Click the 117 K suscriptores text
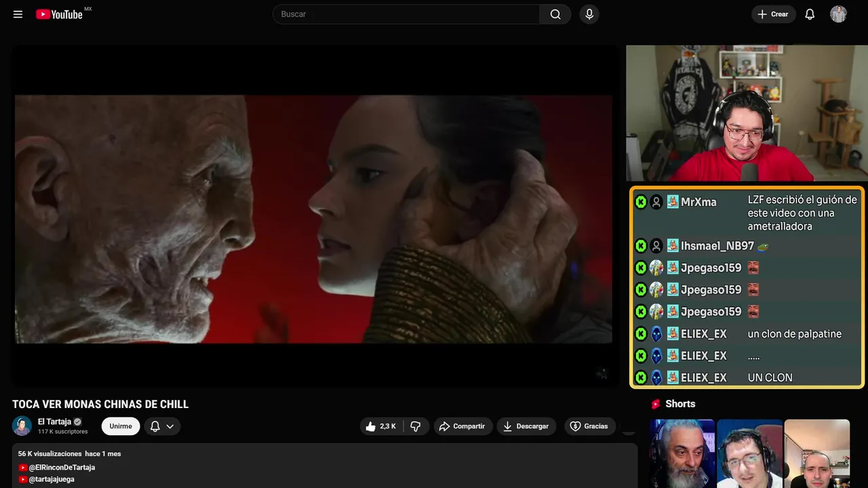Image resolution: width=868 pixels, height=488 pixels. [63, 432]
